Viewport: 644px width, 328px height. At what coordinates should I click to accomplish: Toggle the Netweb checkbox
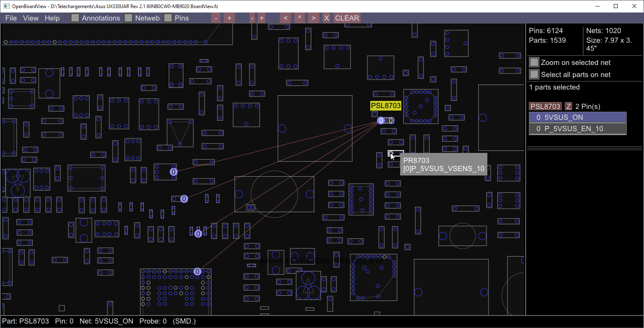[128, 18]
